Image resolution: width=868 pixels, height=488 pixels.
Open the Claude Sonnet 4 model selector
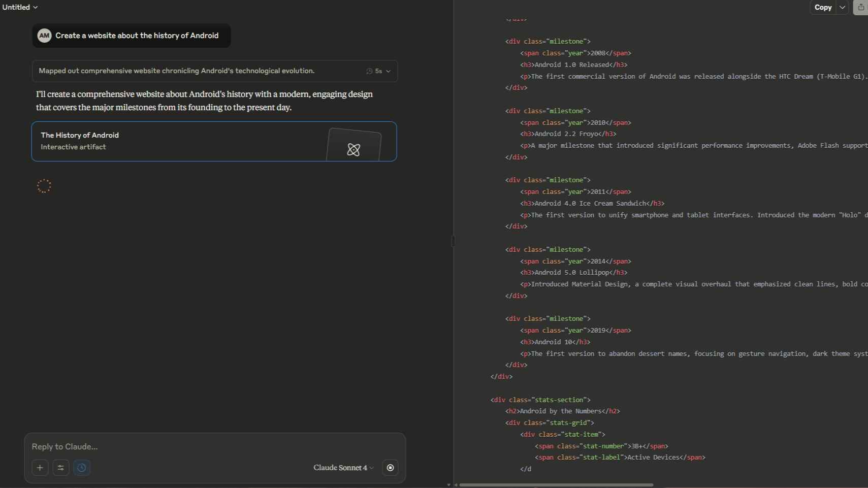coord(343,468)
